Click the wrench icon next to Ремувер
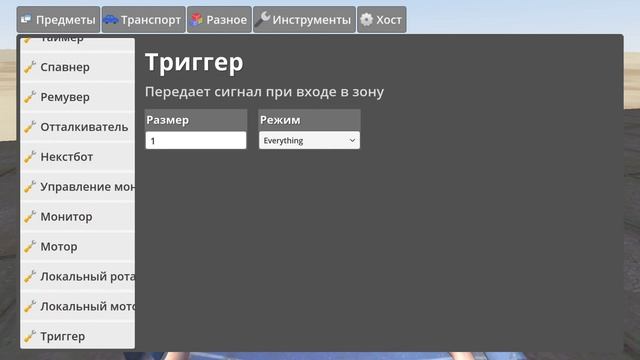The height and width of the screenshot is (360, 640). point(30,97)
